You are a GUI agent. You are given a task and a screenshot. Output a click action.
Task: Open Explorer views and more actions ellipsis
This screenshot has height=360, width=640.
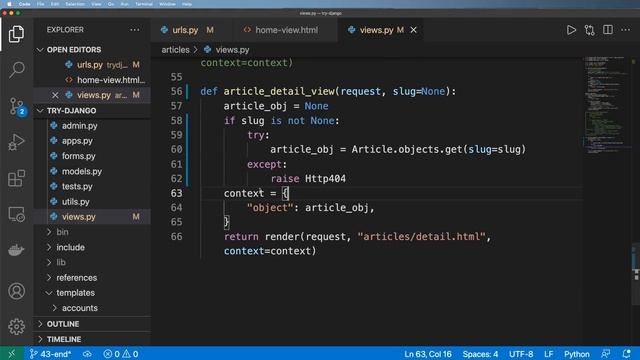coord(134,30)
